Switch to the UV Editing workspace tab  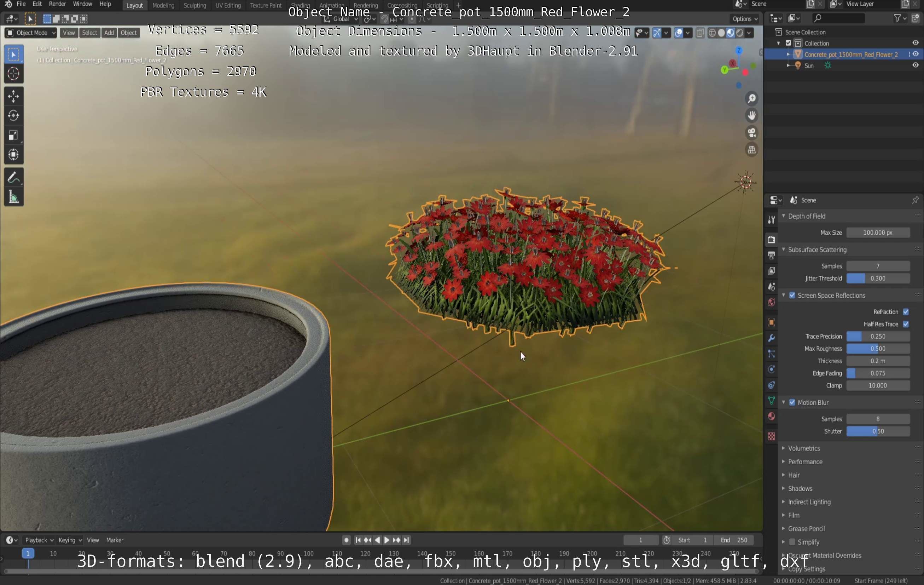point(228,5)
